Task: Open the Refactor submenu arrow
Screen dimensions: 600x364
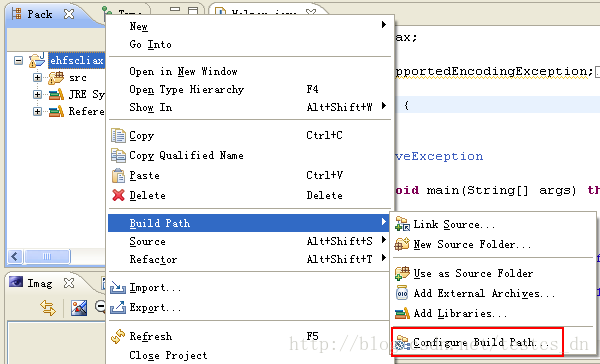Action: point(384,258)
